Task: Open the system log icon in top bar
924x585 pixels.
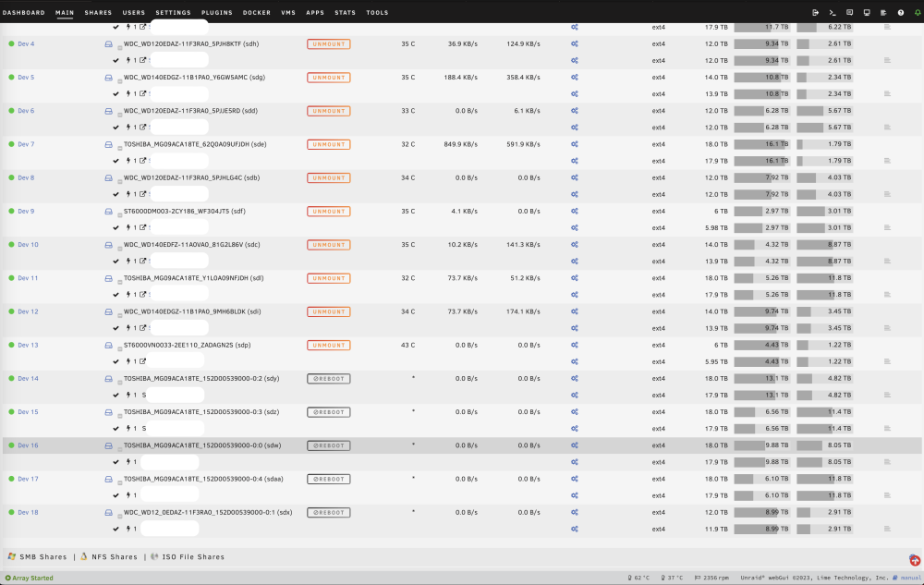Action: 883,12
